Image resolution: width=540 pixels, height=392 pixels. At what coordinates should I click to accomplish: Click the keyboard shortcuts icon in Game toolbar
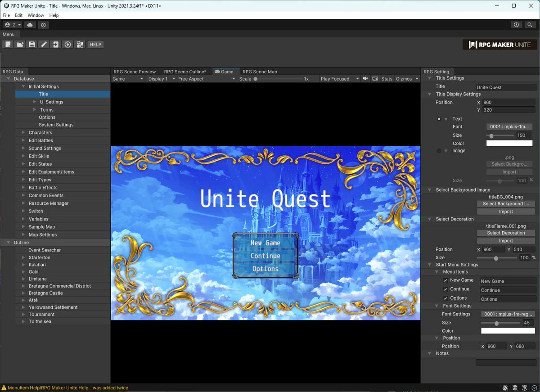[375, 79]
